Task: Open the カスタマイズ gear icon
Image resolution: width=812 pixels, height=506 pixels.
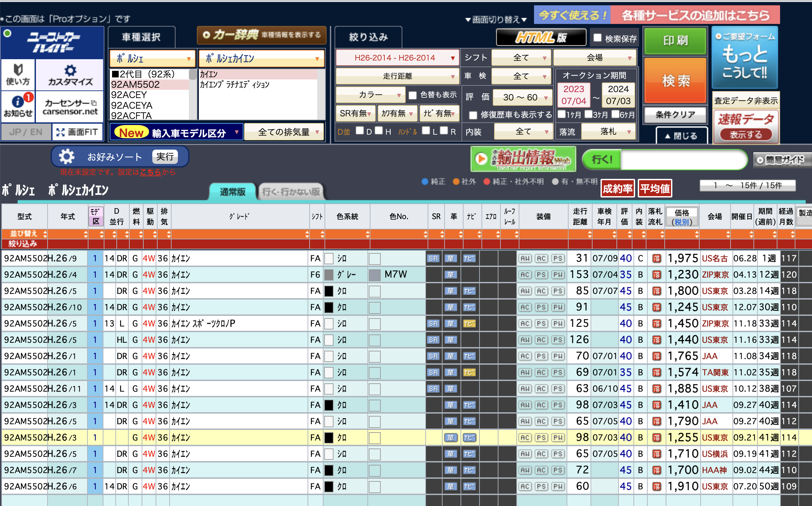Action: [69, 75]
